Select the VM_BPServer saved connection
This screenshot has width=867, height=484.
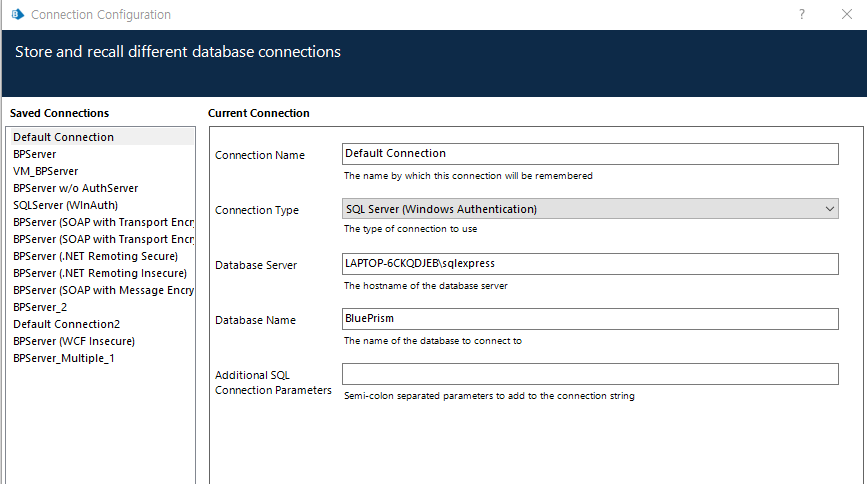[x=101, y=171]
